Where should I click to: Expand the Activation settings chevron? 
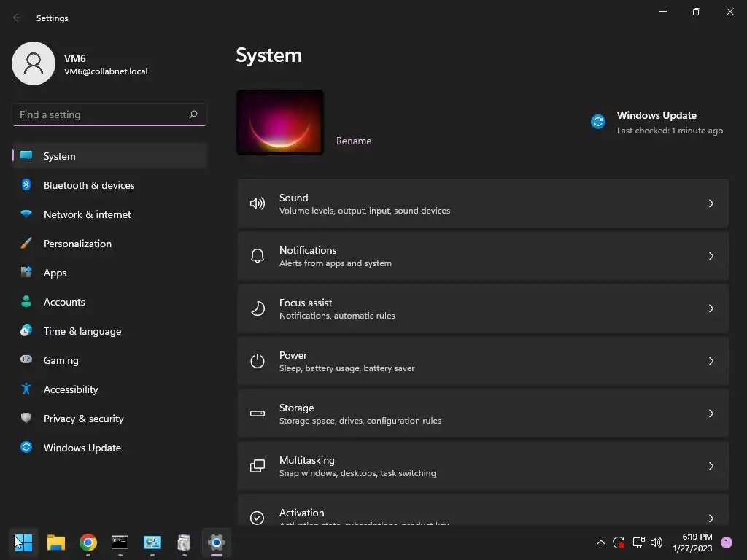(711, 518)
